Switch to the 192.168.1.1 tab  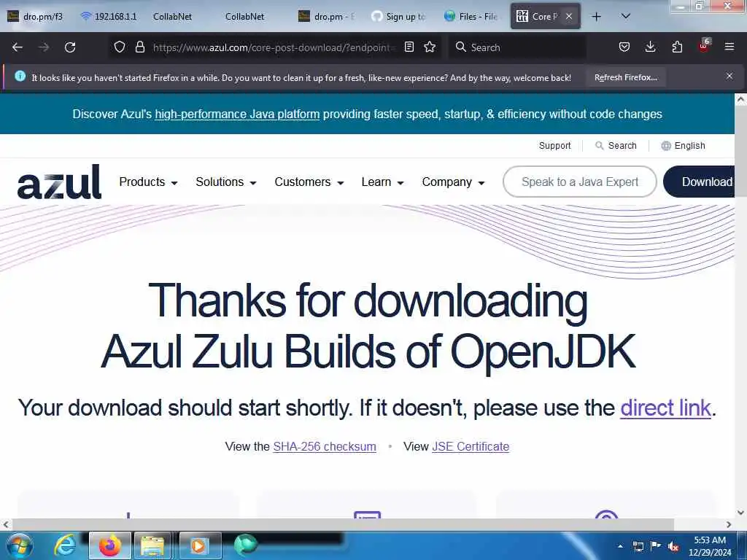(109, 17)
